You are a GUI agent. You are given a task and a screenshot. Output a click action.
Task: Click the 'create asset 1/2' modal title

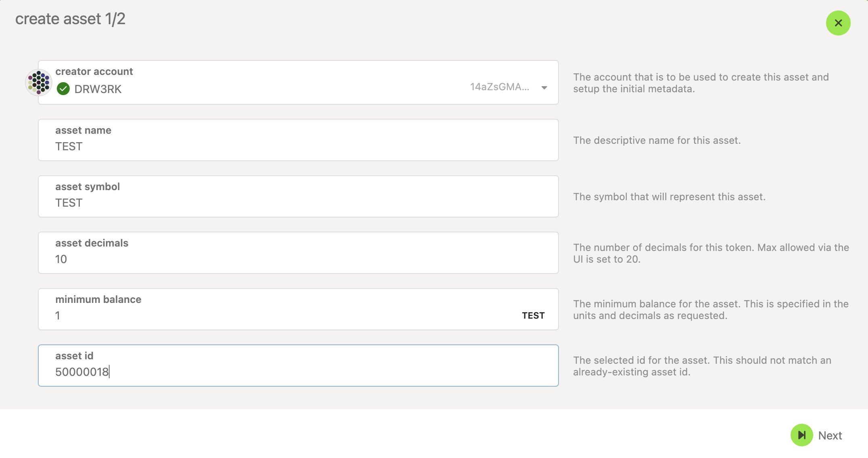pos(70,19)
